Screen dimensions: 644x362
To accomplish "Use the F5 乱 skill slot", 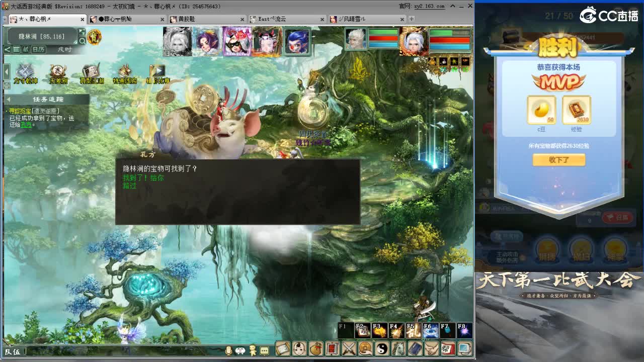I will (414, 330).
